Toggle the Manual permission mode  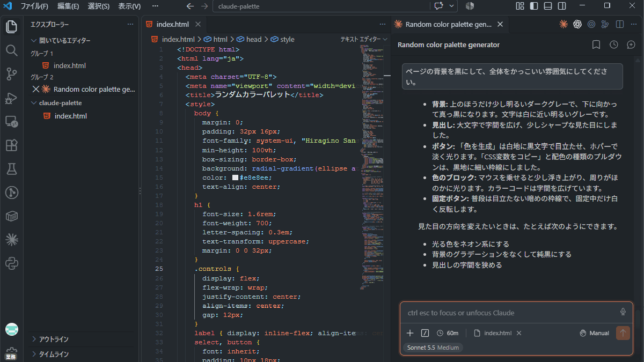(594, 333)
